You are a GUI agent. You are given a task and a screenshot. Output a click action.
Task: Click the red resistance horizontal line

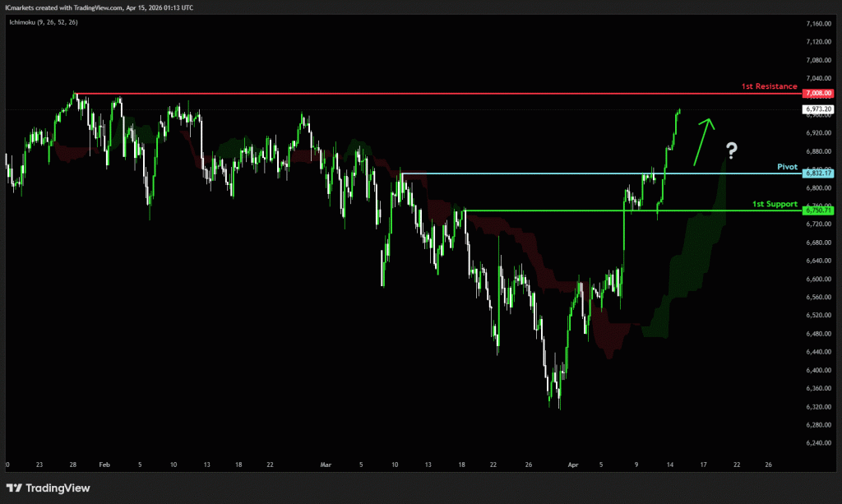point(411,94)
